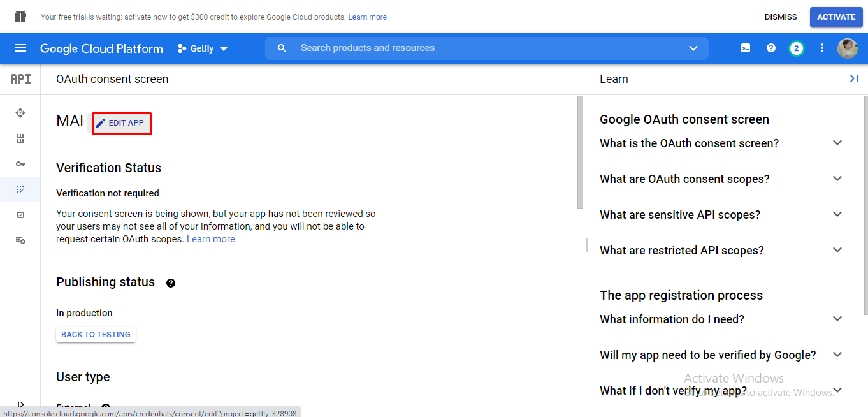This screenshot has width=868, height=417.
Task: Open the Help question mark menu
Action: coord(770,48)
